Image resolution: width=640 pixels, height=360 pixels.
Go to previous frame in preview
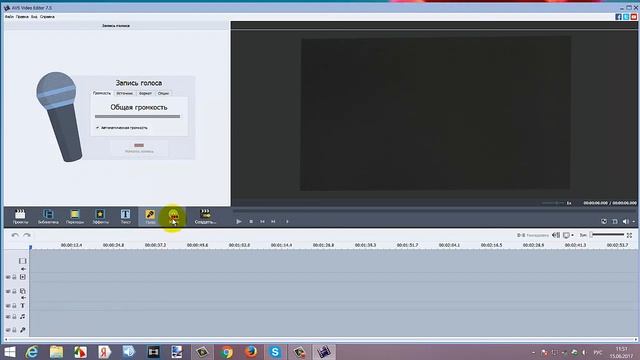click(262, 221)
